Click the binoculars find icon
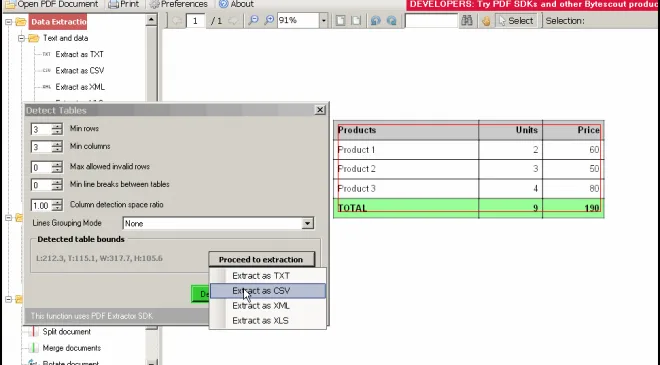Viewport: 660px width, 365px height. [467, 20]
